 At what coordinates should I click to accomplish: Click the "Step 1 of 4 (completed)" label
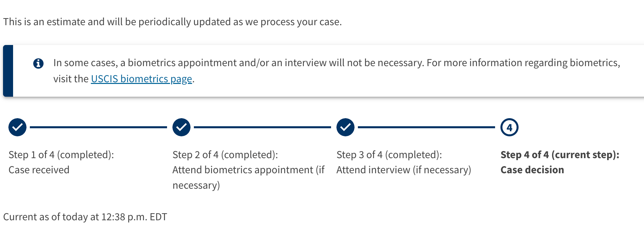(61, 155)
